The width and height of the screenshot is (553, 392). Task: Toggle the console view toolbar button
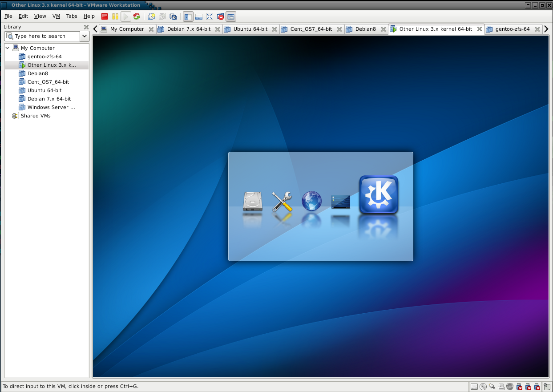[231, 16]
